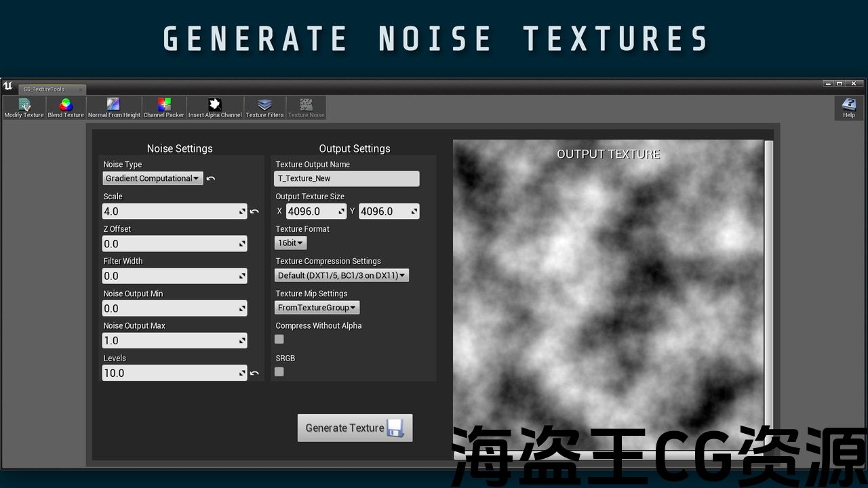Expand Texture Compression Settings dropdown

[342, 275]
